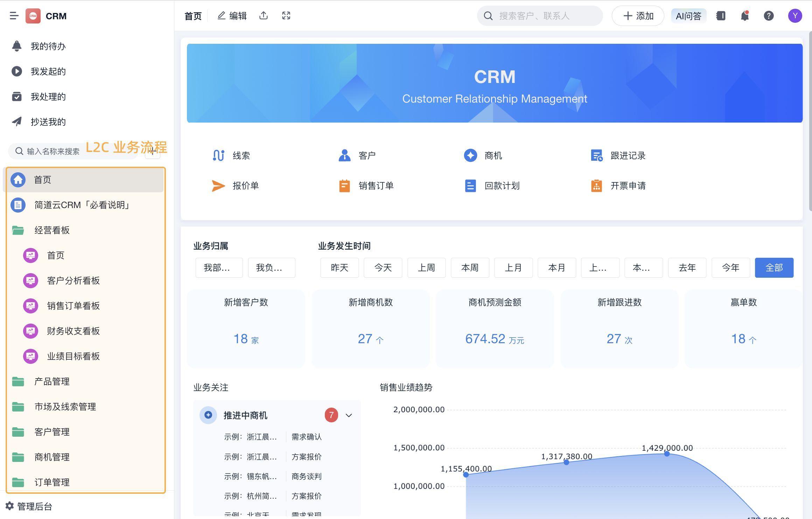
Task: Click the sidebar collapse hamburger icon
Action: (x=14, y=16)
